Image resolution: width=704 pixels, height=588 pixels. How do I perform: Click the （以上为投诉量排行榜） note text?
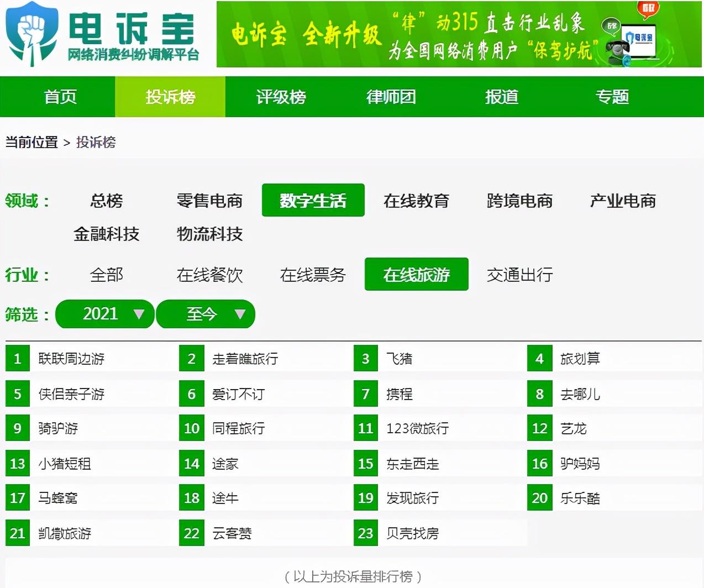(353, 577)
